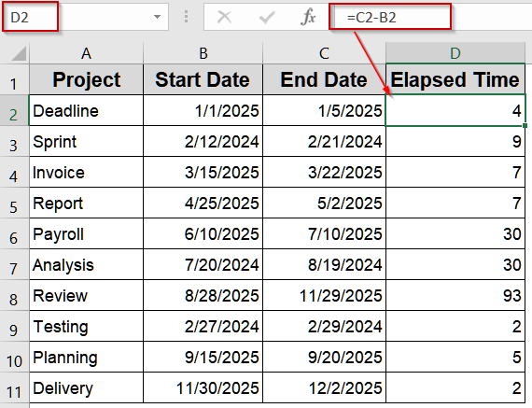This screenshot has width=532, height=408.
Task: Click the Start Date header cell
Action: [203, 79]
